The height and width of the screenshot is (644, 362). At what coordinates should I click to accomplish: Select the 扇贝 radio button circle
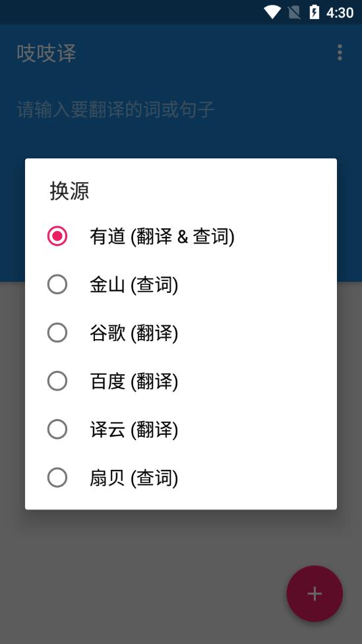coord(57,478)
